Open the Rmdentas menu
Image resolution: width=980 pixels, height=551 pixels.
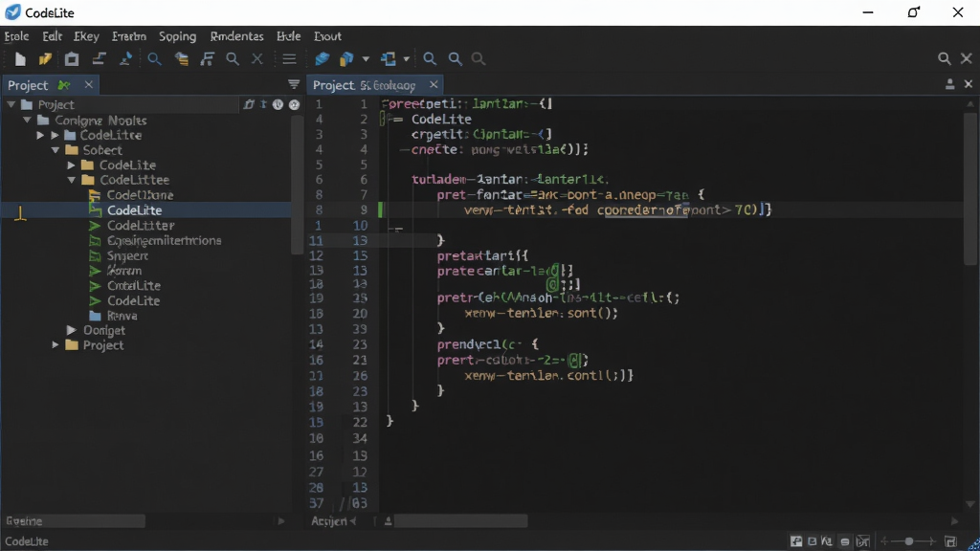tap(237, 36)
